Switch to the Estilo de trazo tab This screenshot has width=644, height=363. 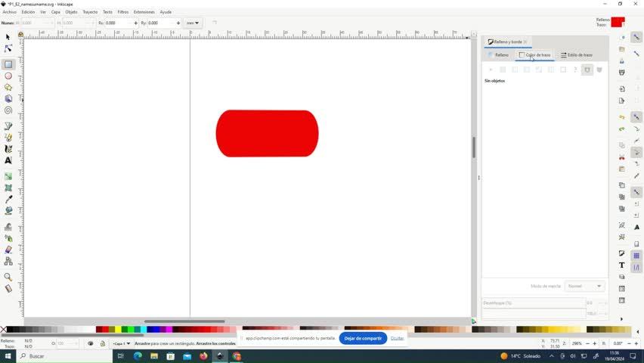coord(577,55)
